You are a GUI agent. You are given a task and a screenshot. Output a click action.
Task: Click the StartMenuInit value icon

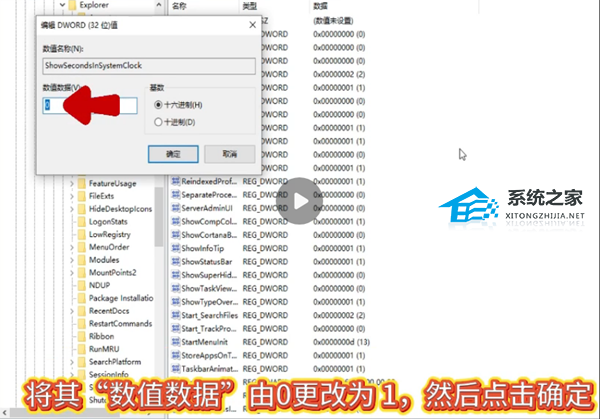176,342
